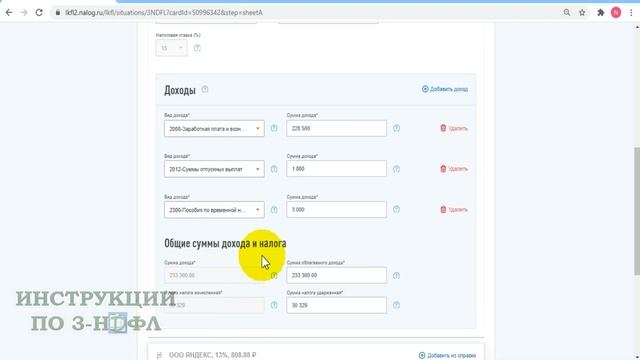The width and height of the screenshot is (640, 360).
Task: Delete the 2300-Пособия income row
Action: (453, 209)
